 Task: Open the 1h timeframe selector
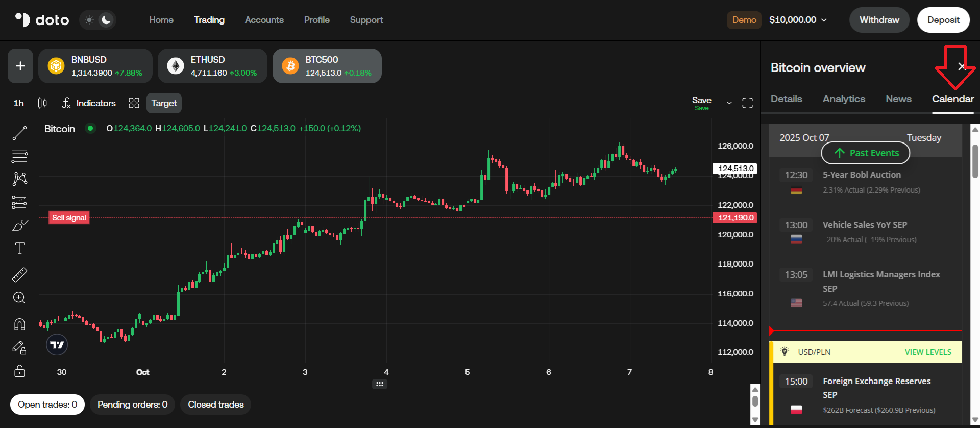19,103
